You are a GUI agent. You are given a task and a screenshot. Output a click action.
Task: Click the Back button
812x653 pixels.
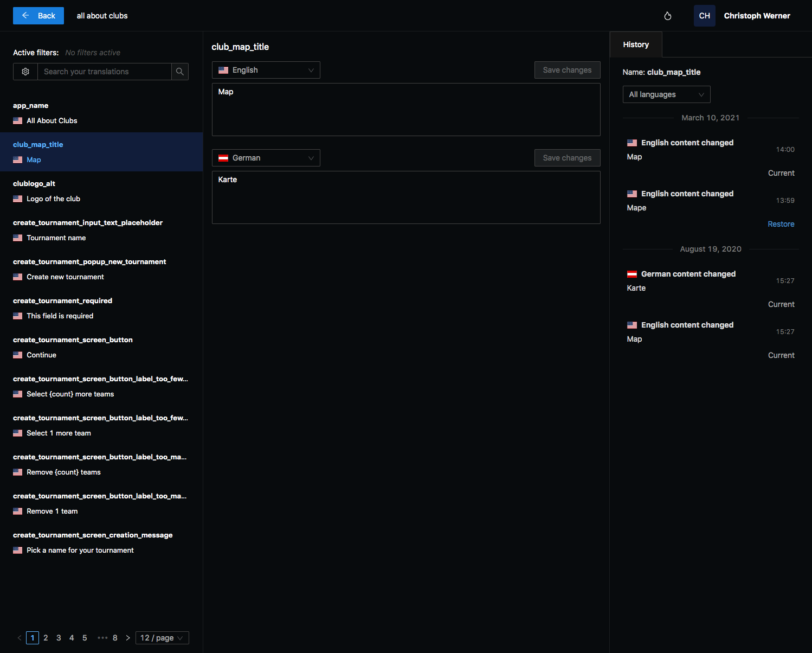(38, 16)
